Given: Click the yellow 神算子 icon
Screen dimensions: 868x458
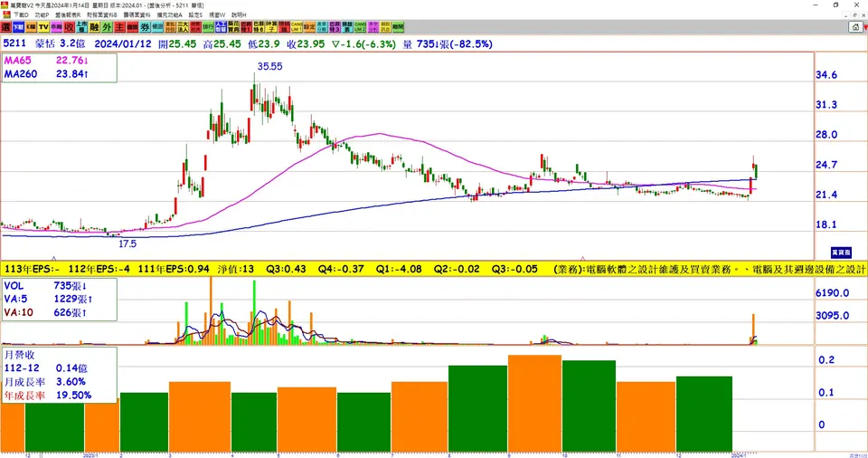Looking at the screenshot, I should tap(271, 26).
